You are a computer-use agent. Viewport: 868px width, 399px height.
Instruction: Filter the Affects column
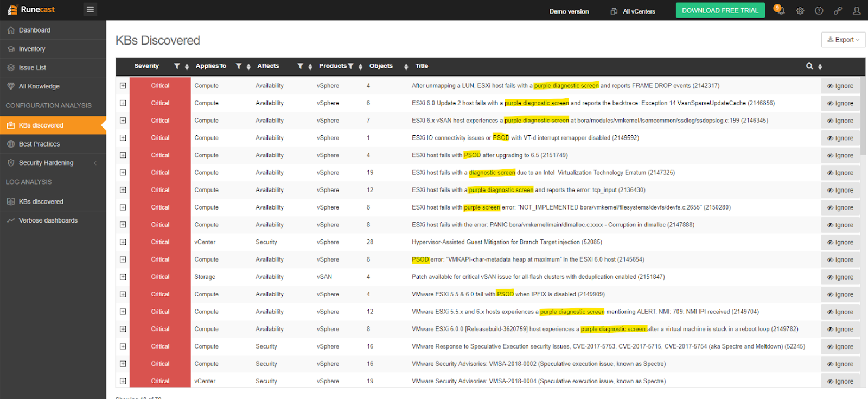(x=300, y=66)
